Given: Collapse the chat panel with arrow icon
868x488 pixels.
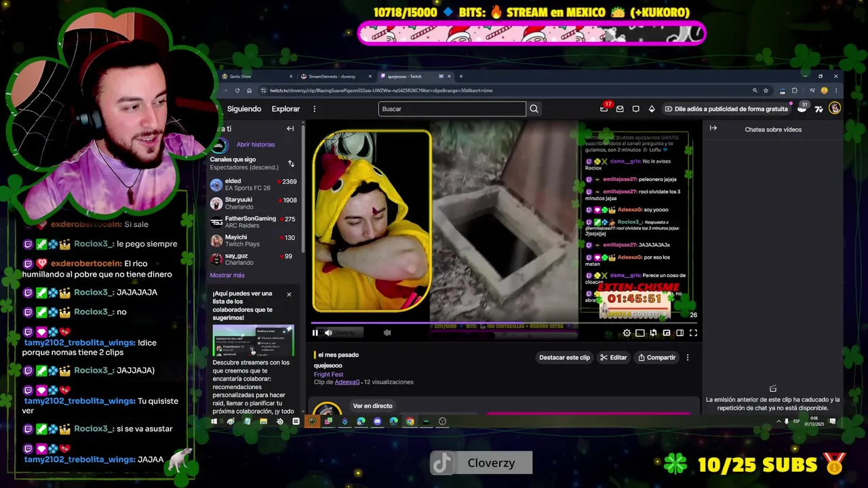Looking at the screenshot, I should pos(713,127).
